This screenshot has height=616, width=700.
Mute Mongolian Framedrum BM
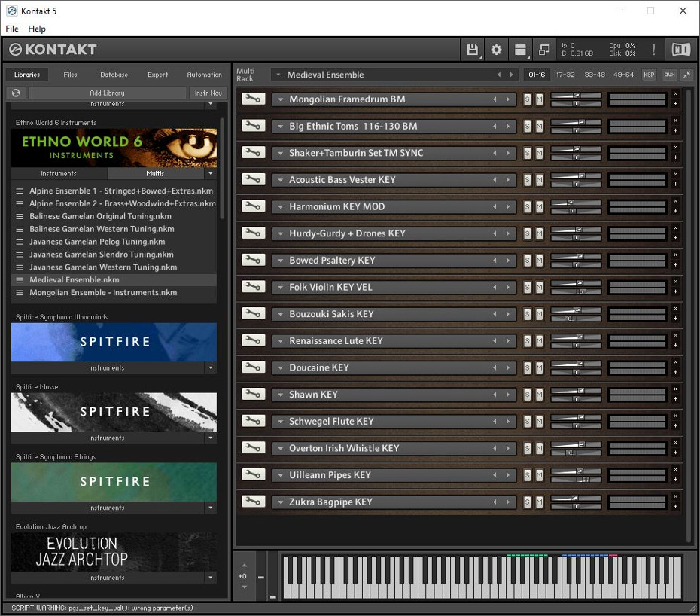539,99
